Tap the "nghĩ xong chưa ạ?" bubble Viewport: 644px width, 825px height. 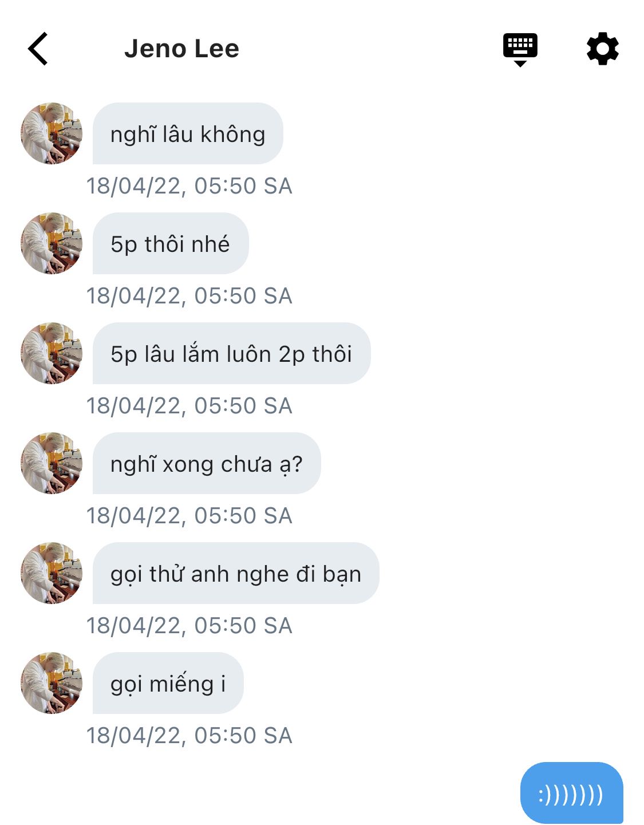click(x=206, y=464)
